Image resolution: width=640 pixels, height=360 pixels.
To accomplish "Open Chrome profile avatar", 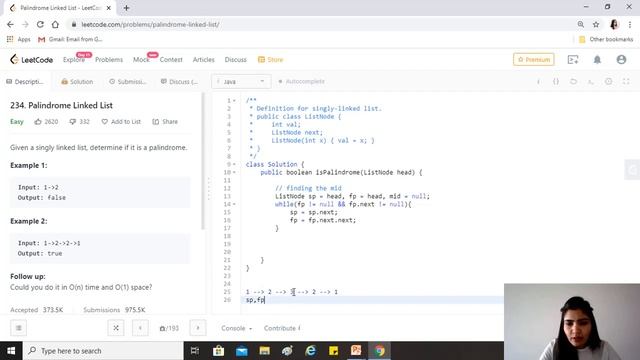I will (x=614, y=24).
